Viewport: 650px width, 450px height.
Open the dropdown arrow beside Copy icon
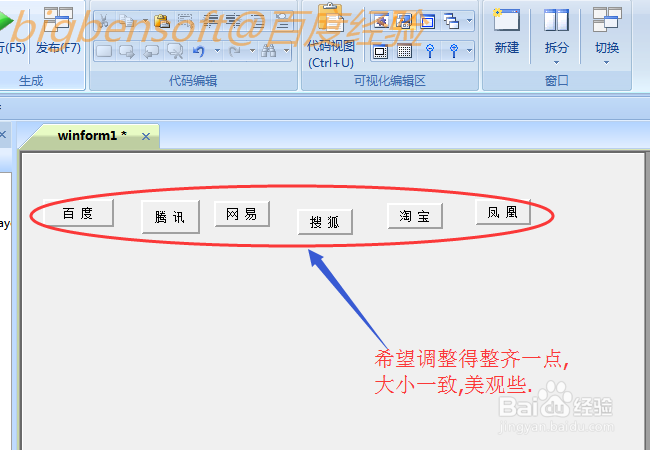(x=145, y=21)
